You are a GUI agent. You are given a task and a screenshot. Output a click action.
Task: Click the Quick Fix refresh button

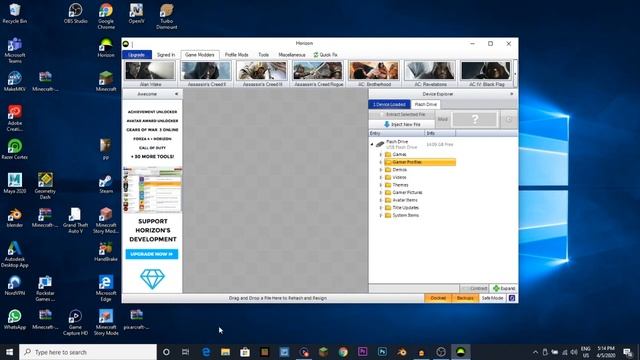(x=325, y=55)
